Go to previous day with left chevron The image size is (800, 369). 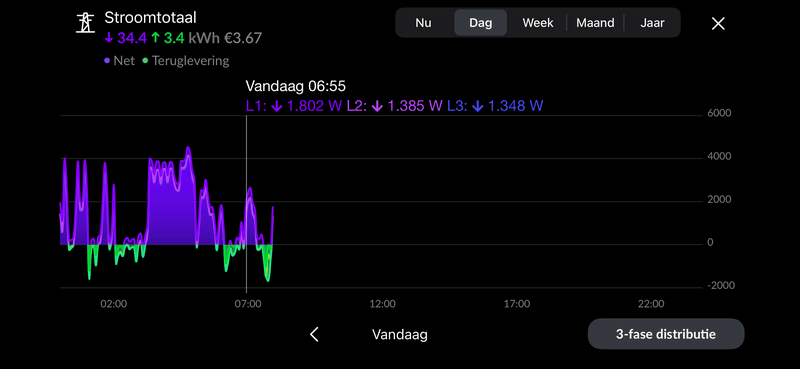(x=314, y=334)
